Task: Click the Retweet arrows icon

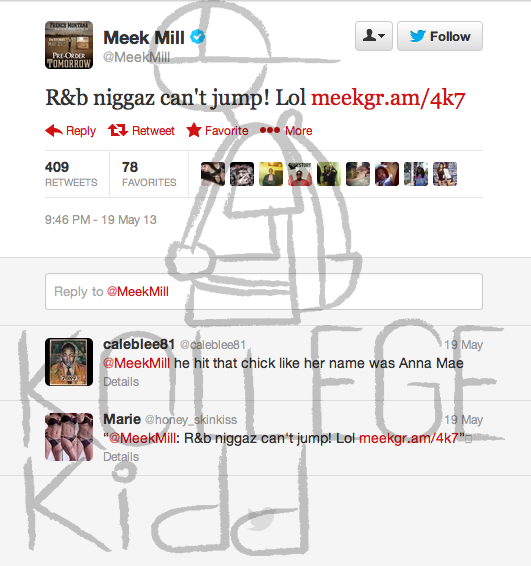Action: click(118, 130)
